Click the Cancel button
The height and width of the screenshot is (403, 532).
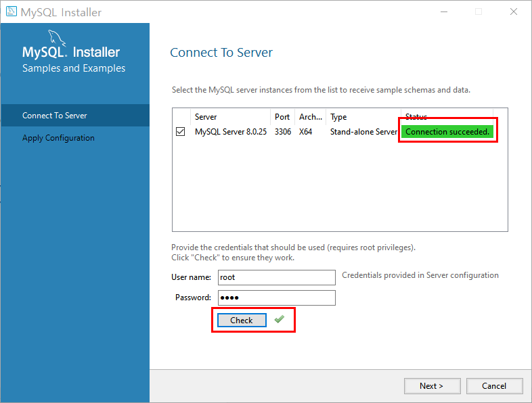494,386
